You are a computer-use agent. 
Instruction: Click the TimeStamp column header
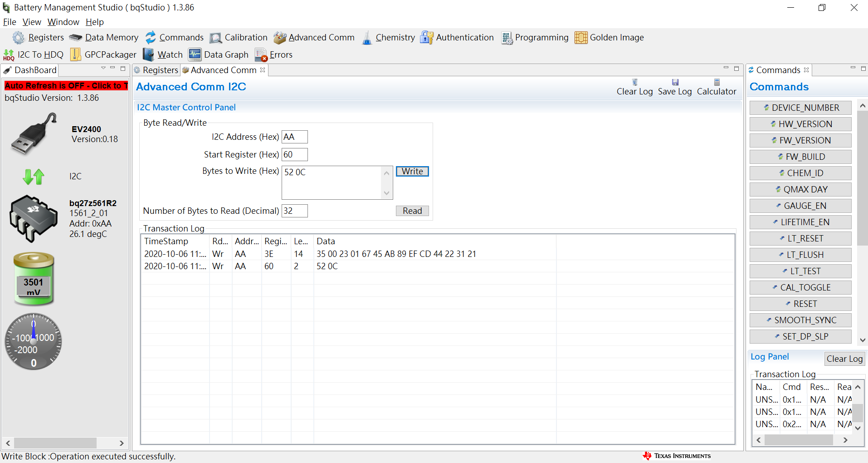coord(175,241)
